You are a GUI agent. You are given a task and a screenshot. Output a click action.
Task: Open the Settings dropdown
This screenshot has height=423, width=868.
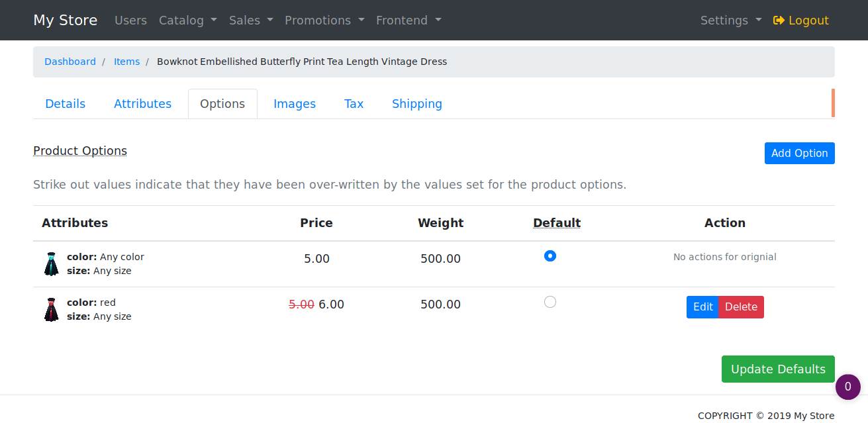(731, 21)
